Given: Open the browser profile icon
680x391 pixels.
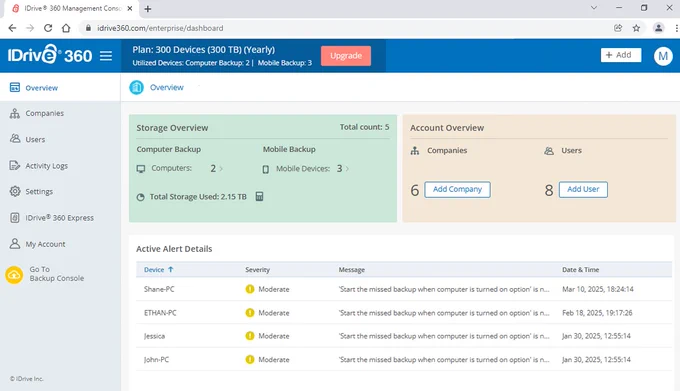Looking at the screenshot, I should pyautogui.click(x=658, y=28).
